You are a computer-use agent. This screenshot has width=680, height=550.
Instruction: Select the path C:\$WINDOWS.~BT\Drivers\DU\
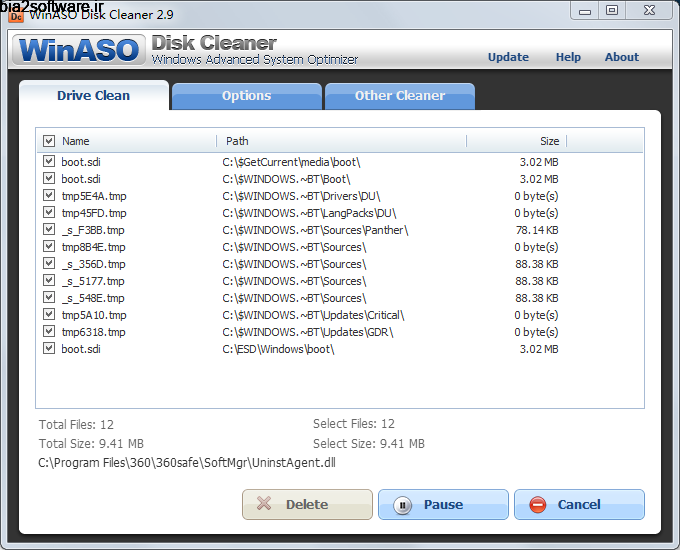click(x=301, y=196)
